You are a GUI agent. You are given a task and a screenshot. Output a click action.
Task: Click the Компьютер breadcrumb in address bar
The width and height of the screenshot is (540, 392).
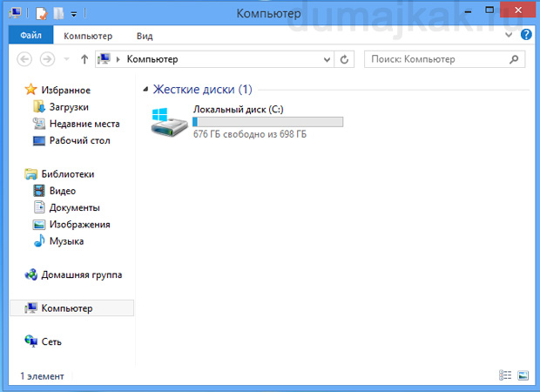[x=152, y=59]
